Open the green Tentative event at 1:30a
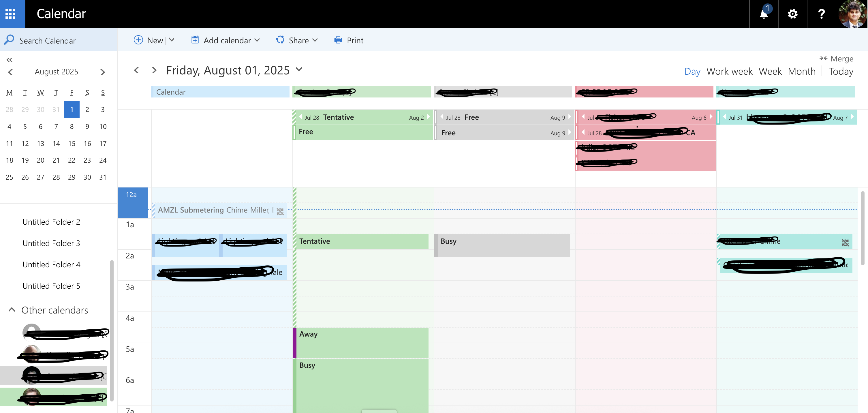The width and height of the screenshot is (868, 413). [x=361, y=241]
